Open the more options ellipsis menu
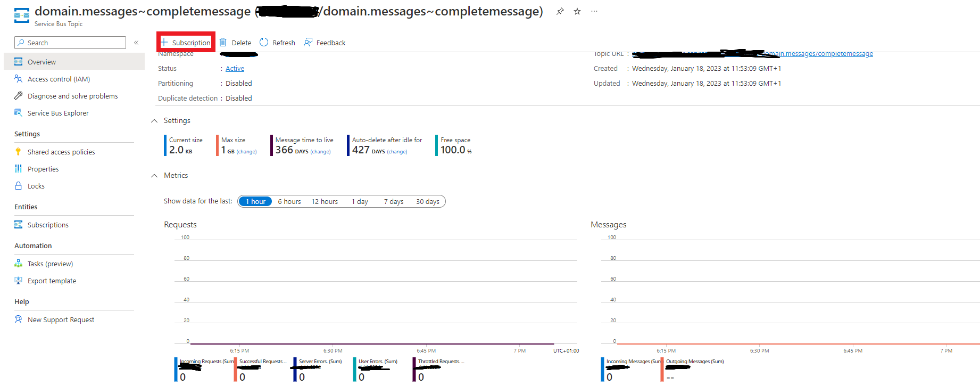This screenshot has width=980, height=385. [x=594, y=11]
